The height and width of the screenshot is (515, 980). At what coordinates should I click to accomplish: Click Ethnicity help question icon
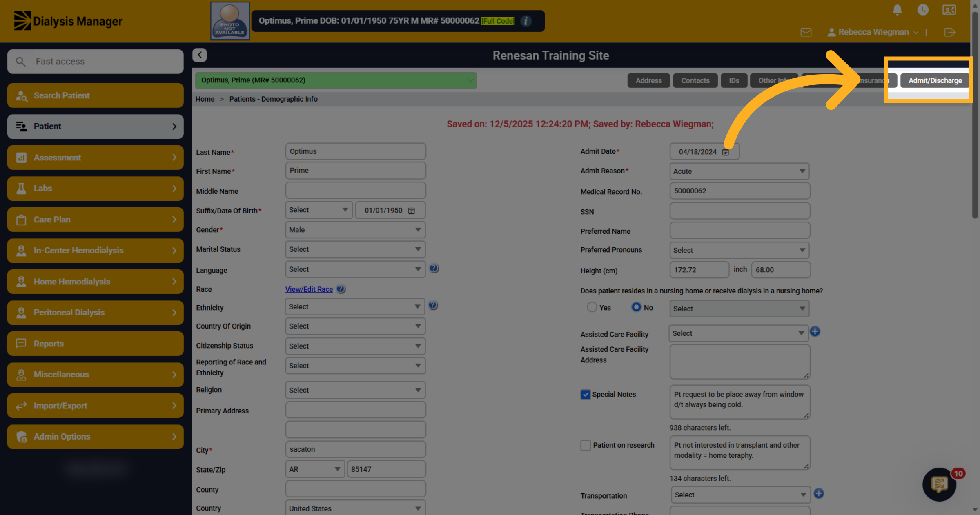(x=433, y=305)
